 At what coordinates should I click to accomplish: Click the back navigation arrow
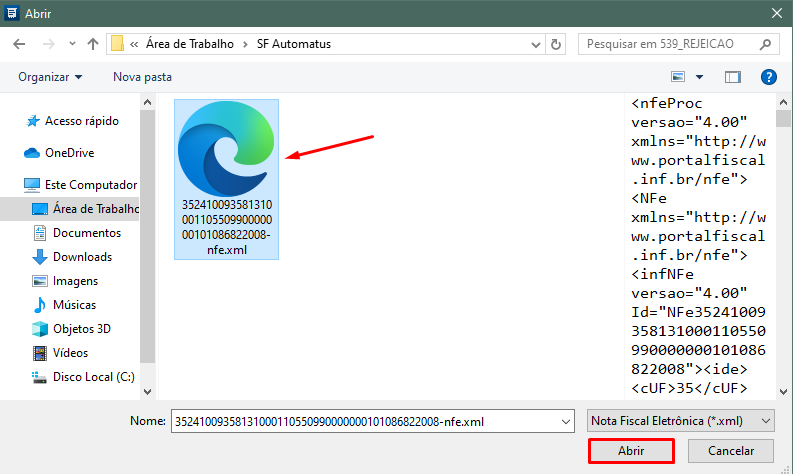pyautogui.click(x=19, y=44)
